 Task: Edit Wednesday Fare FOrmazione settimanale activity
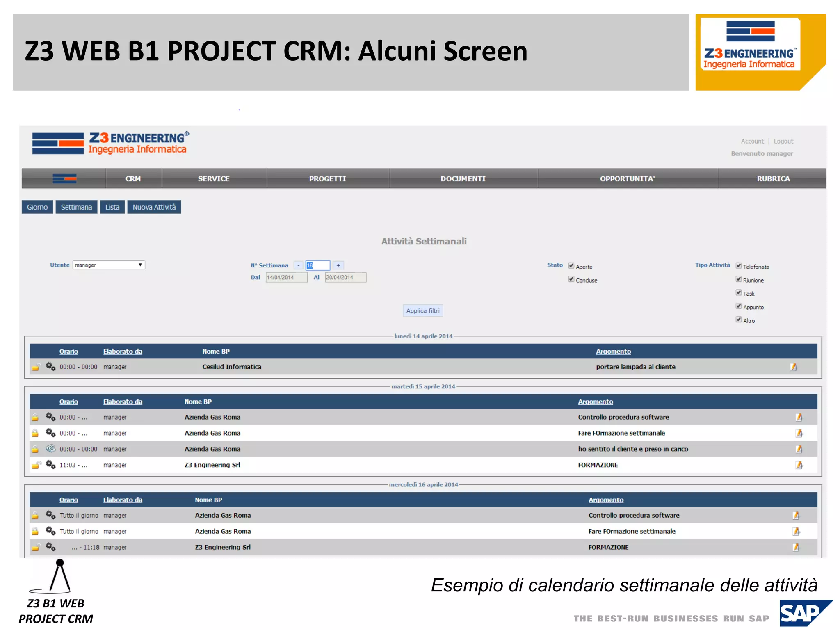796,532
